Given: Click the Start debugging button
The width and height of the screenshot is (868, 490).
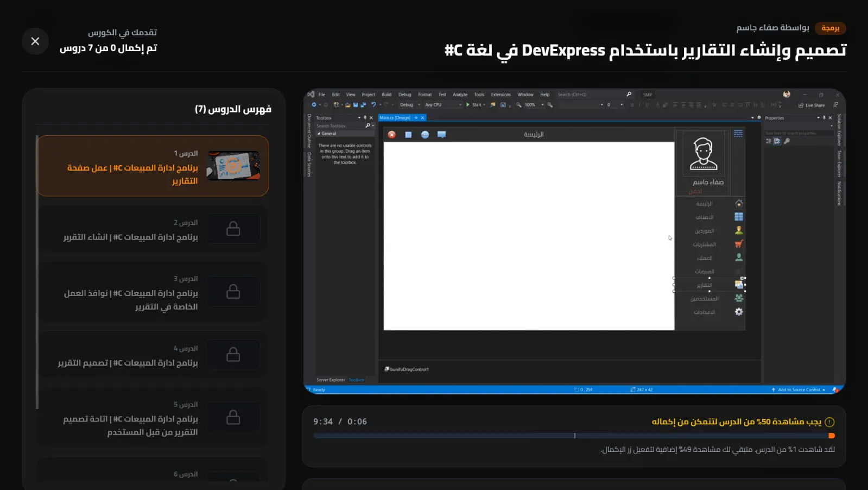Looking at the screenshot, I should coord(474,105).
